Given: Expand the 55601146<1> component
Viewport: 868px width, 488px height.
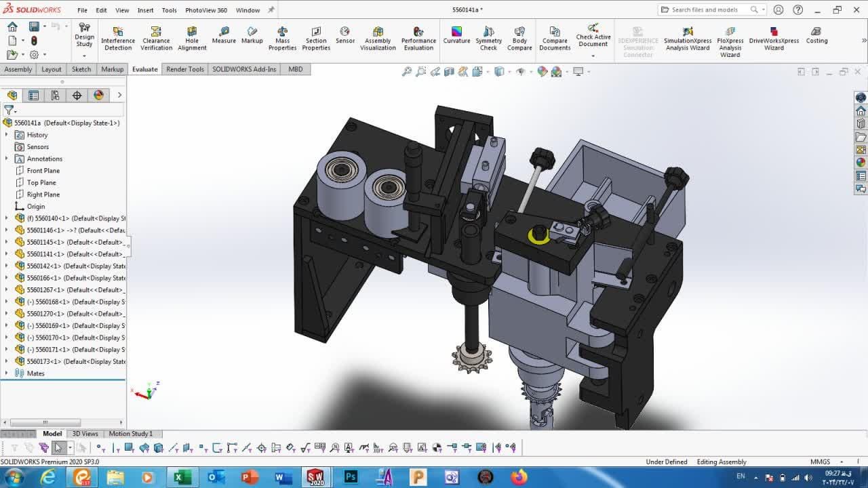Looking at the screenshot, I should (x=7, y=230).
